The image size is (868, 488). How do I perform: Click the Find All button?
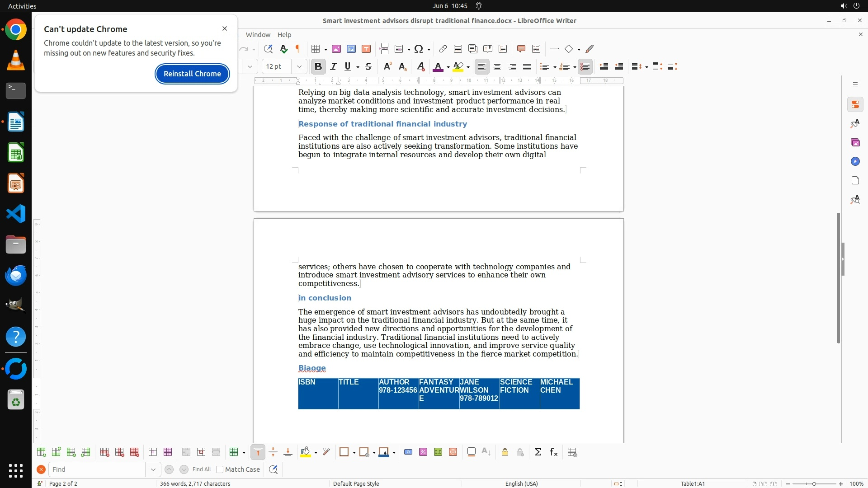pyautogui.click(x=201, y=469)
